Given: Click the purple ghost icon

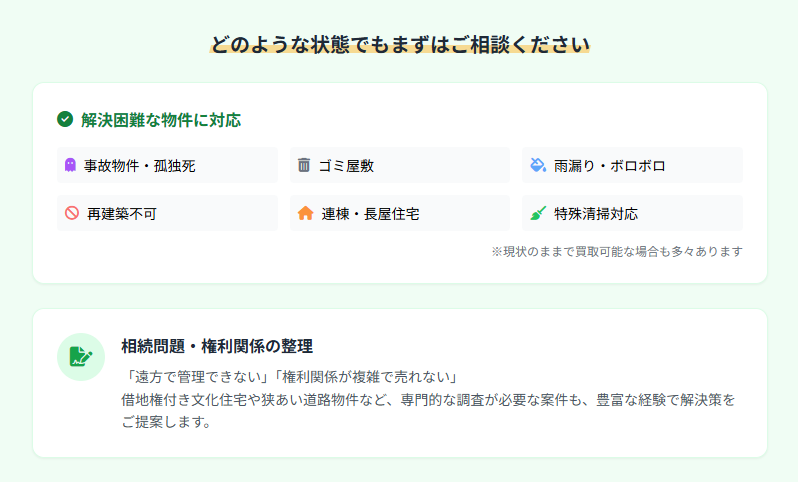Looking at the screenshot, I should click(70, 165).
